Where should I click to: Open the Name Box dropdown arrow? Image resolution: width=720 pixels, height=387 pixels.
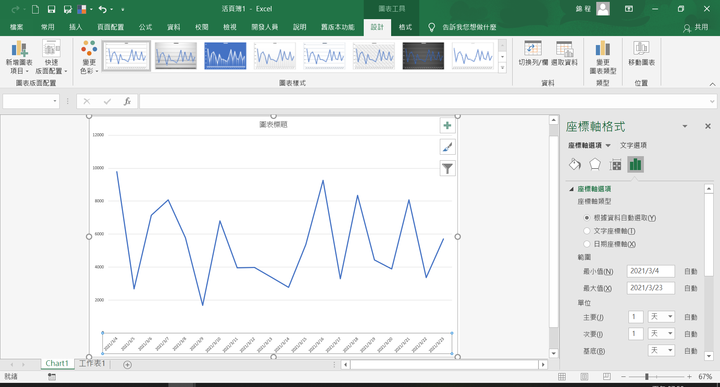55,101
